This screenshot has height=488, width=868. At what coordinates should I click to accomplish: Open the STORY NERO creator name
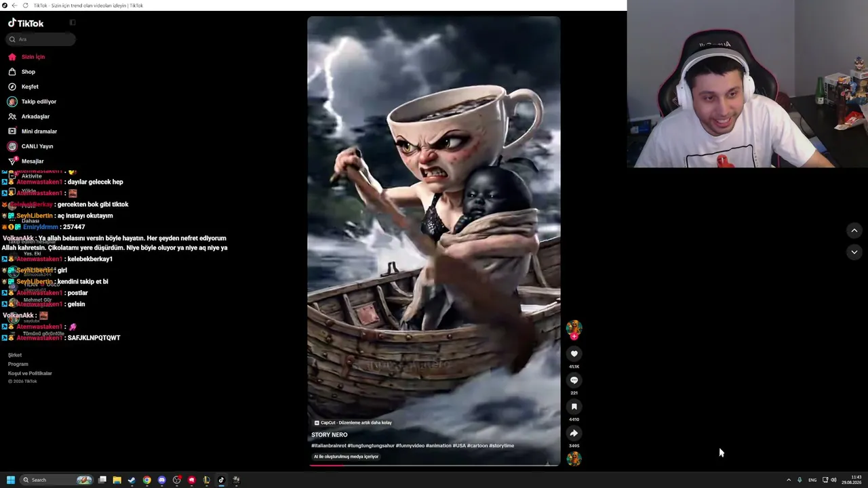point(330,435)
